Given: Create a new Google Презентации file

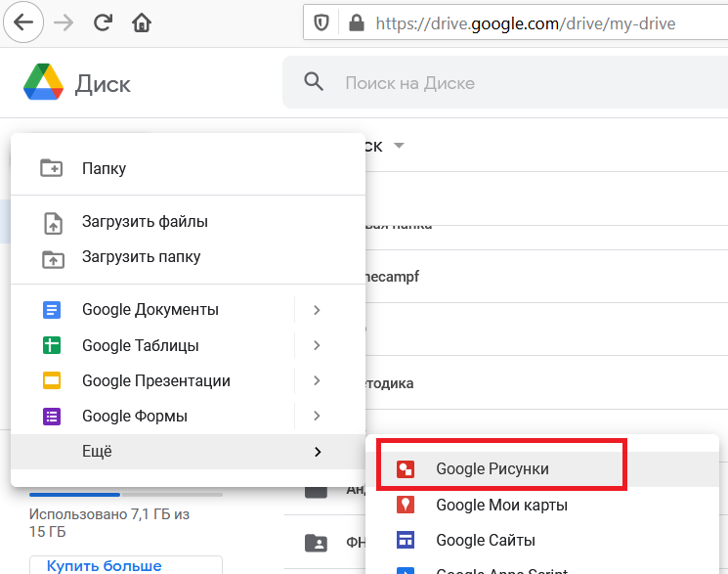Looking at the screenshot, I should pos(152,380).
